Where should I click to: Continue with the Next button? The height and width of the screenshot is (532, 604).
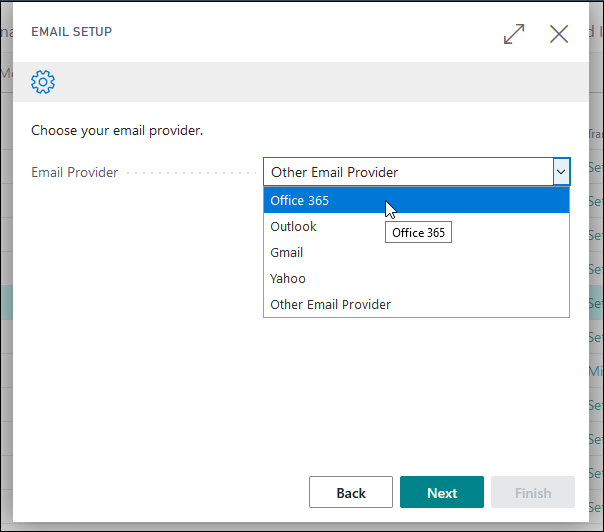(442, 492)
